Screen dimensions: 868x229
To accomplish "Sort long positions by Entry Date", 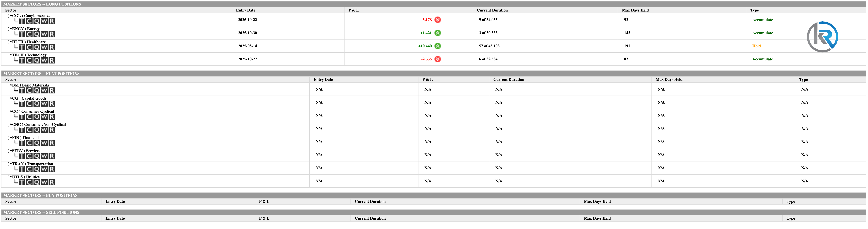I will click(x=245, y=10).
